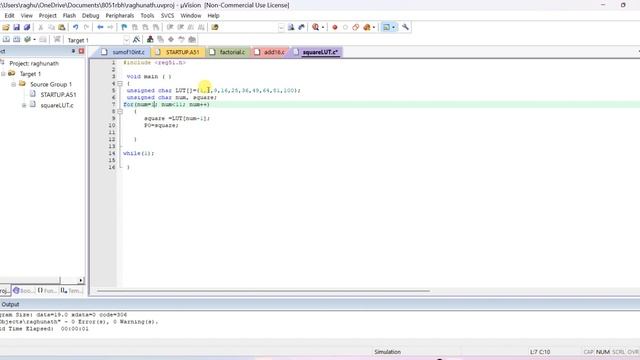The width and height of the screenshot is (640, 360).
Task: Open Options for Target
Action: pos(136,40)
